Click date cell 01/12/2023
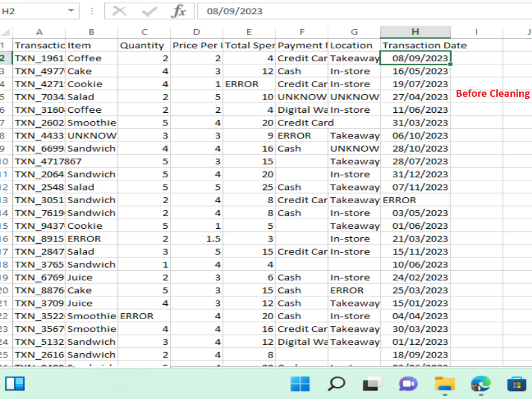Image resolution: width=532 pixels, height=399 pixels. click(x=415, y=342)
